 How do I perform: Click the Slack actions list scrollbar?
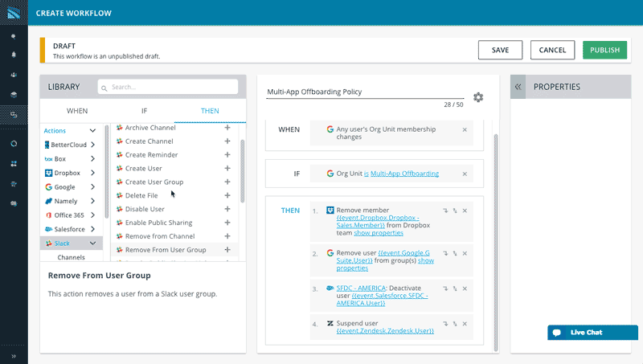click(x=243, y=171)
